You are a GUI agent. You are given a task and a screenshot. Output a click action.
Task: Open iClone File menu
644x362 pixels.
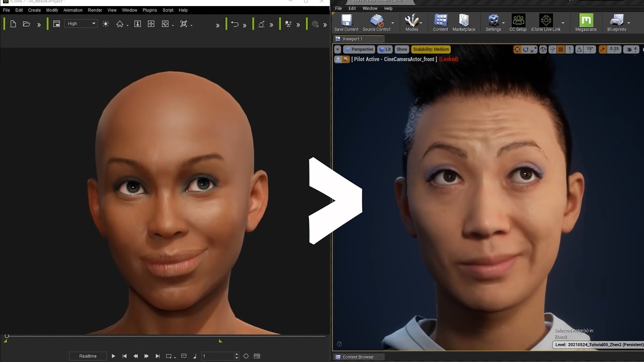[x=7, y=10]
